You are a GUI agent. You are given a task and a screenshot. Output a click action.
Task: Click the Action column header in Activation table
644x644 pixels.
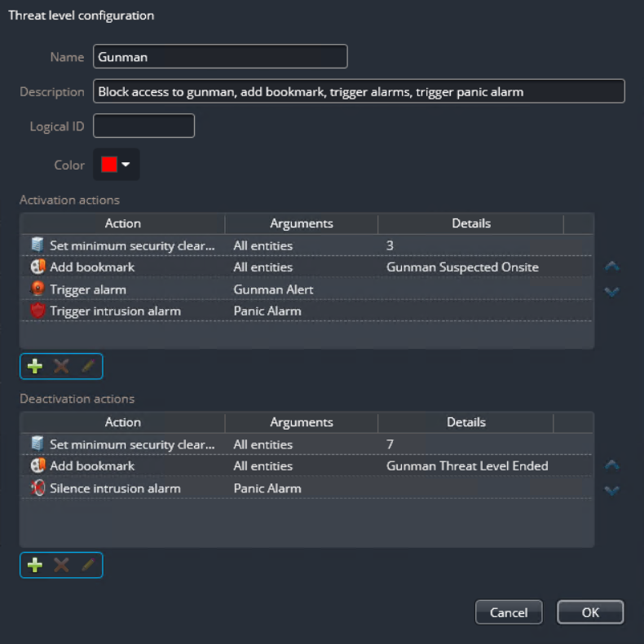(122, 223)
